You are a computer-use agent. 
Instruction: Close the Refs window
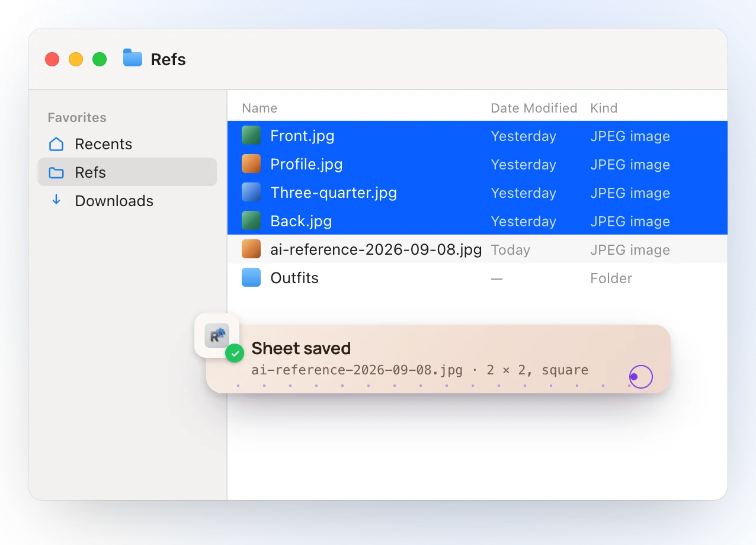pyautogui.click(x=52, y=59)
